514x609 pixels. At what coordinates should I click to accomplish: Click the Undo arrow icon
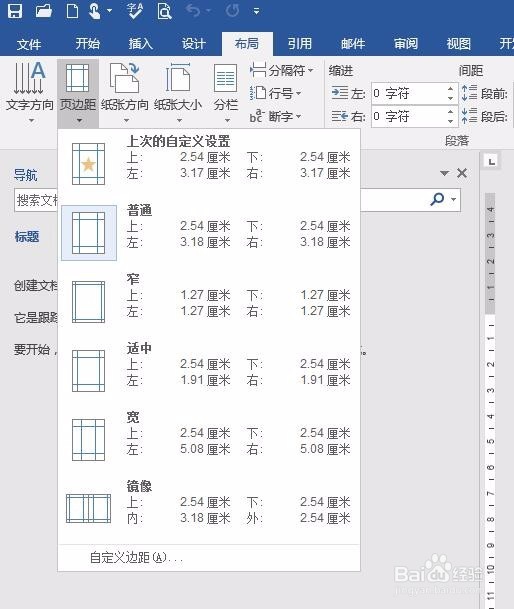(193, 10)
